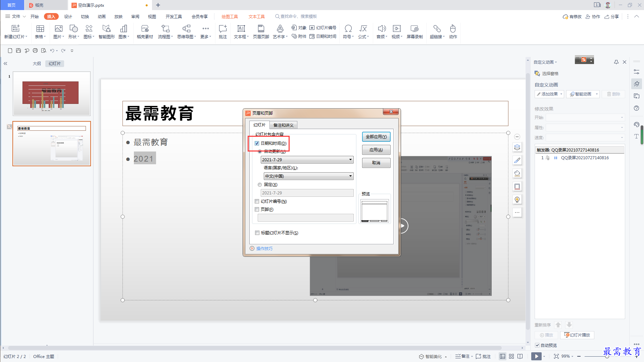
Task: Switch to Outline (大纲) panel tab
Action: (37, 64)
